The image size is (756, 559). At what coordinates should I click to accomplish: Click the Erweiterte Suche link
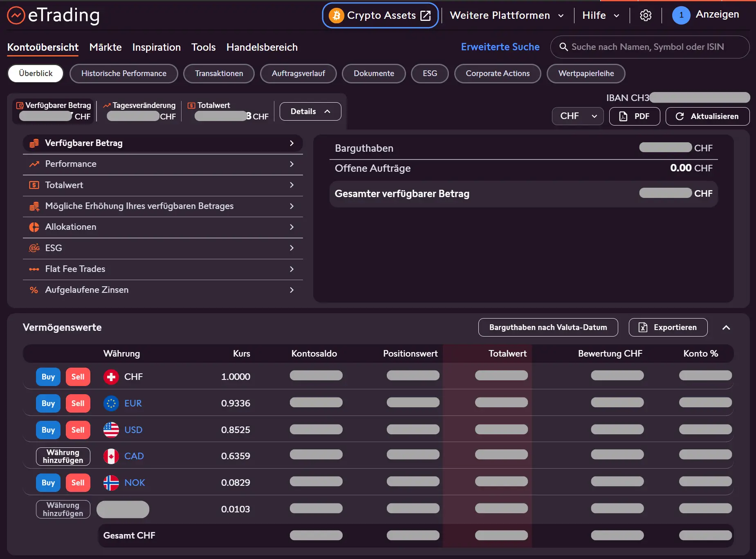coord(500,47)
